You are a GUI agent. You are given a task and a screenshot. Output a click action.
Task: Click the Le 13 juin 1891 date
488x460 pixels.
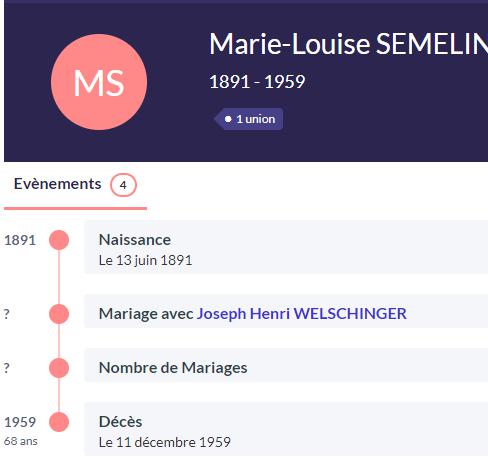[145, 260]
